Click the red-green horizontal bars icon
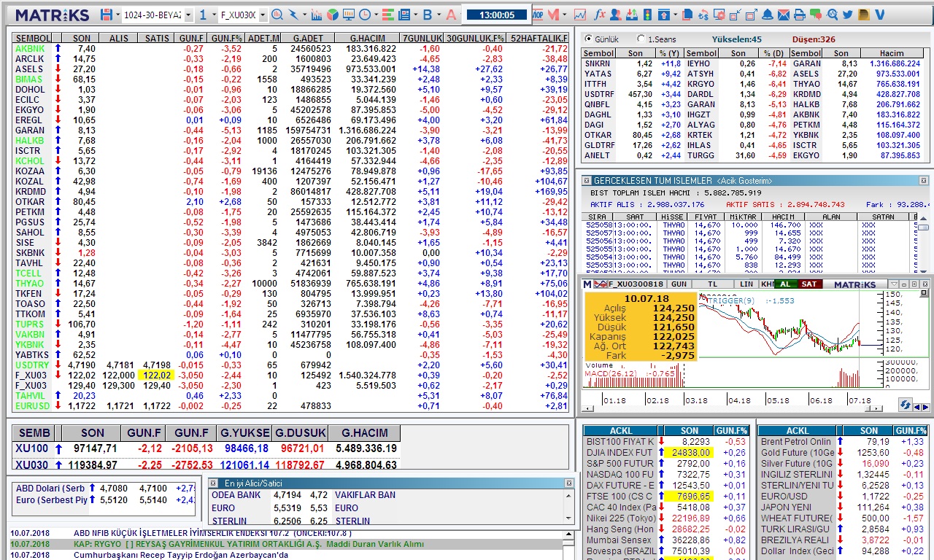 [x=387, y=15]
